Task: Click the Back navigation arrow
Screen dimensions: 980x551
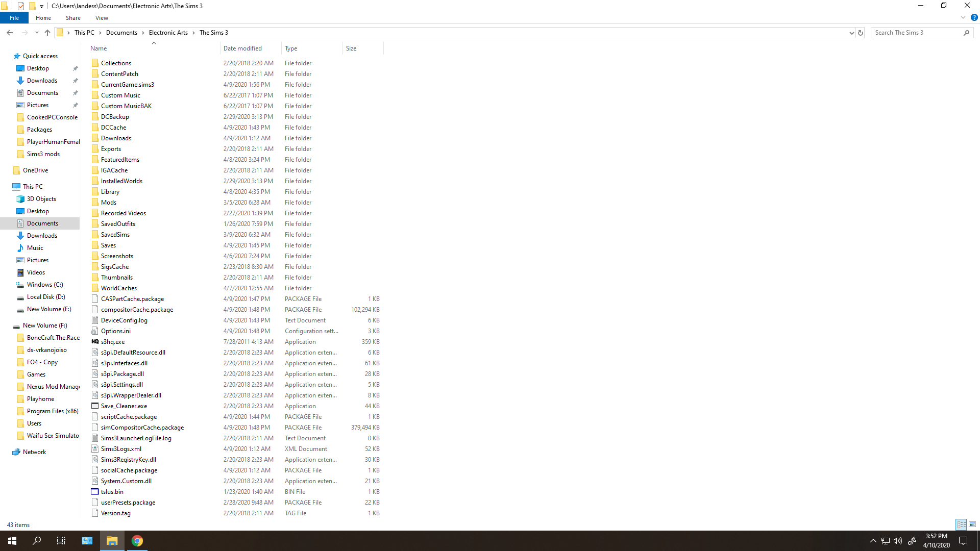Action: coord(10,33)
